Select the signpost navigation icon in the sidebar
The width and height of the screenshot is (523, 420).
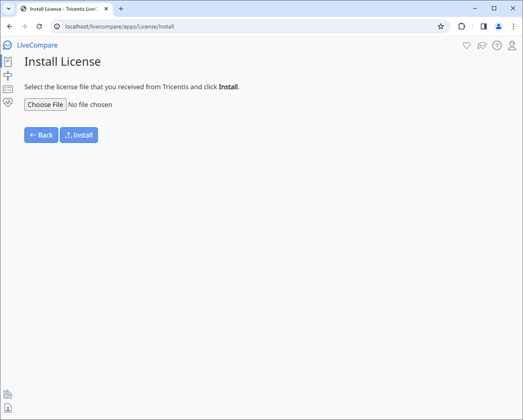click(x=8, y=75)
